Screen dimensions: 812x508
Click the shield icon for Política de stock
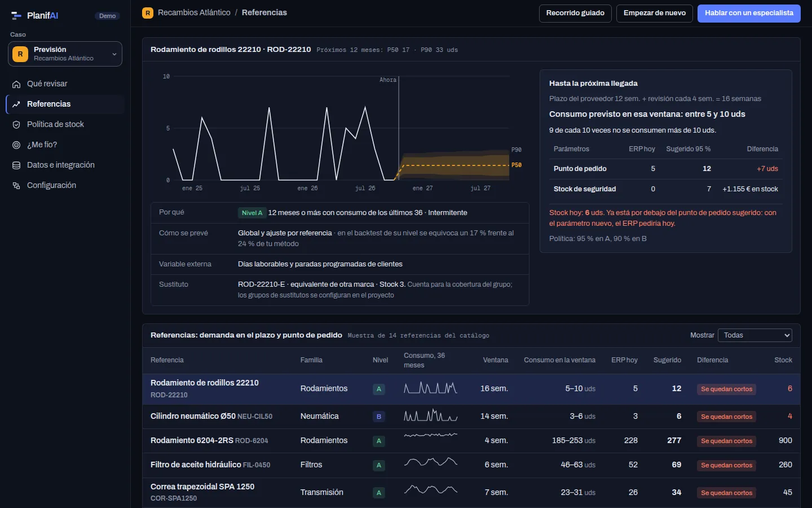(x=16, y=125)
